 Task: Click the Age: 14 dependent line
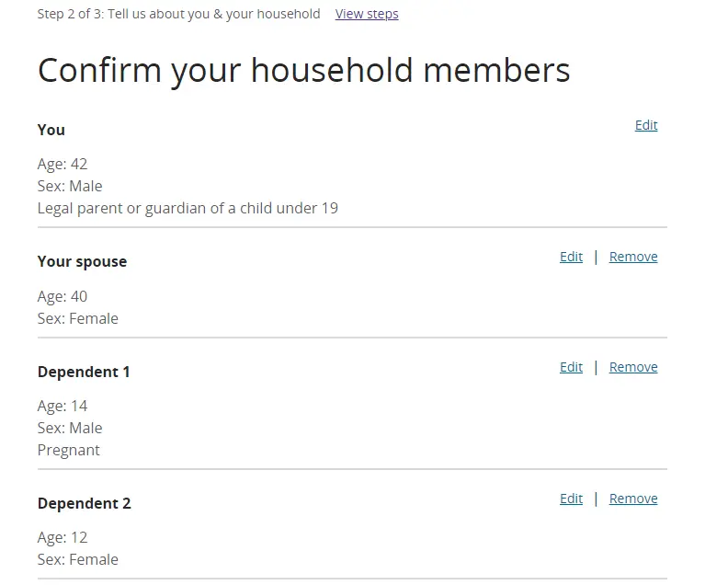click(63, 406)
